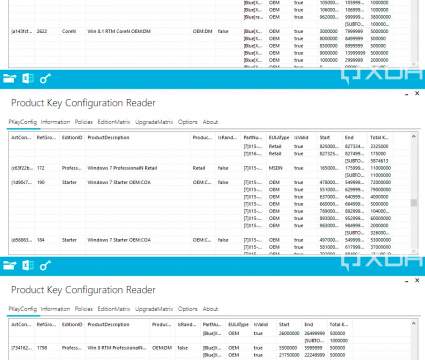Open About tab in bottom window

point(210,309)
